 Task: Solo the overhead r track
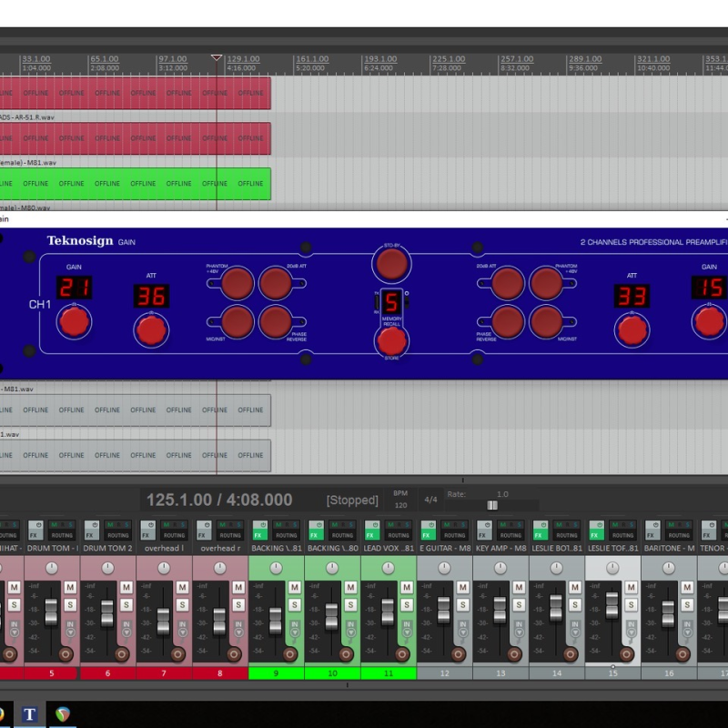[238, 604]
